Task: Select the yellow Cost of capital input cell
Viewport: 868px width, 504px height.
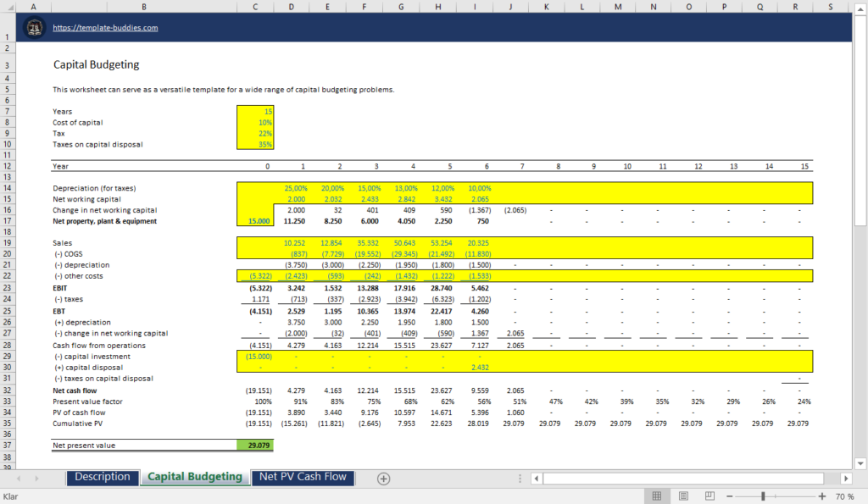Action: point(255,122)
